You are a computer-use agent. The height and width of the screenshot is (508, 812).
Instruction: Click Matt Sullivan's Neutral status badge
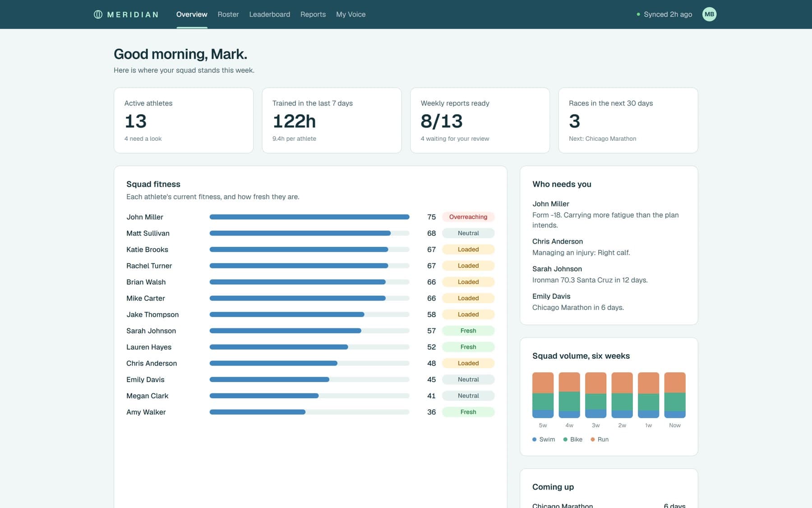pyautogui.click(x=468, y=233)
